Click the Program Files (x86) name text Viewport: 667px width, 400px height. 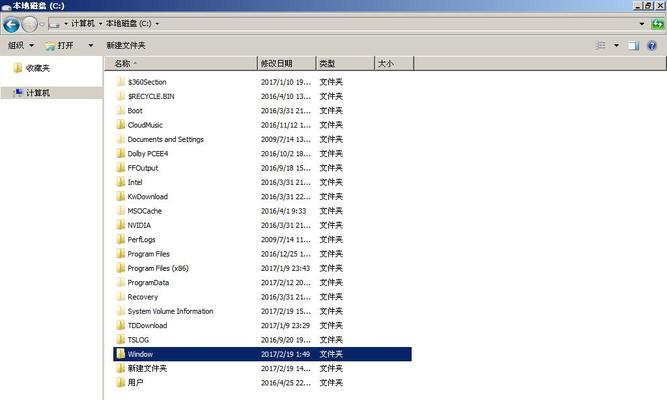pos(158,268)
